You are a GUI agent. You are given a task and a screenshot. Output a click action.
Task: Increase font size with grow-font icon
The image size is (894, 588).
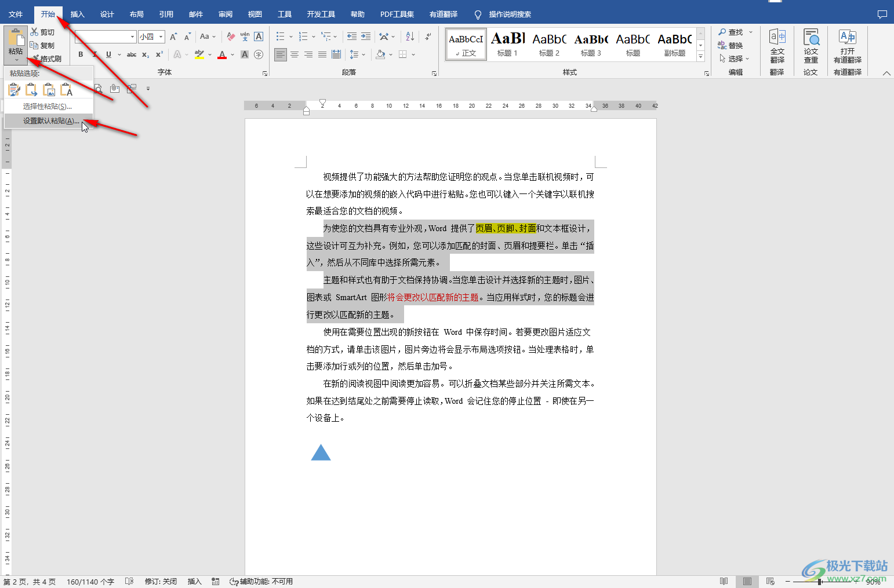173,36
